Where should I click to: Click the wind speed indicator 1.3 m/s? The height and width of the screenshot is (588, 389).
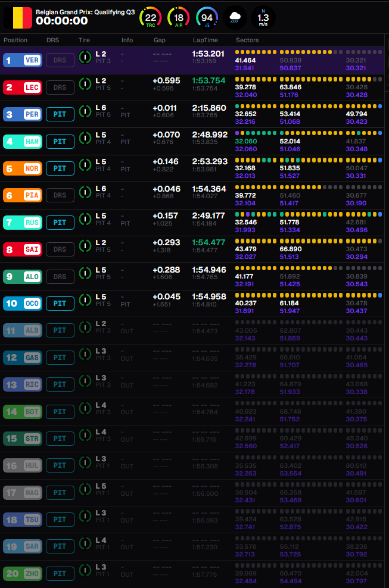(x=263, y=18)
